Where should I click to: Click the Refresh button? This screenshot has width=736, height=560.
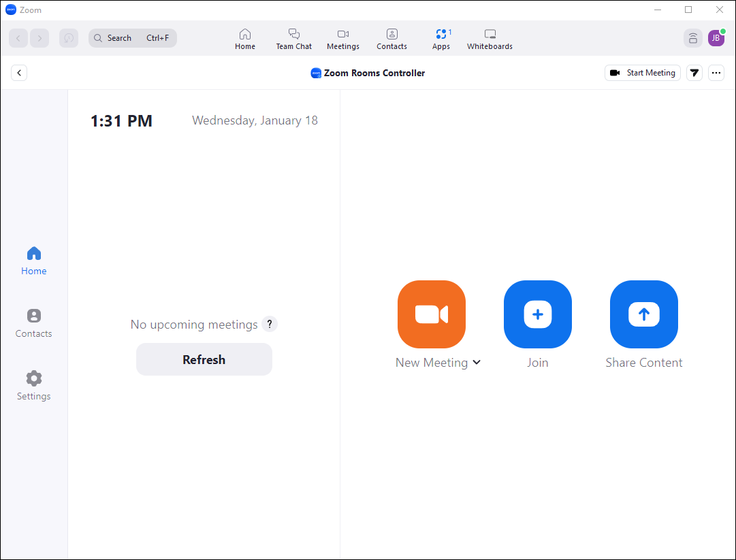click(204, 359)
